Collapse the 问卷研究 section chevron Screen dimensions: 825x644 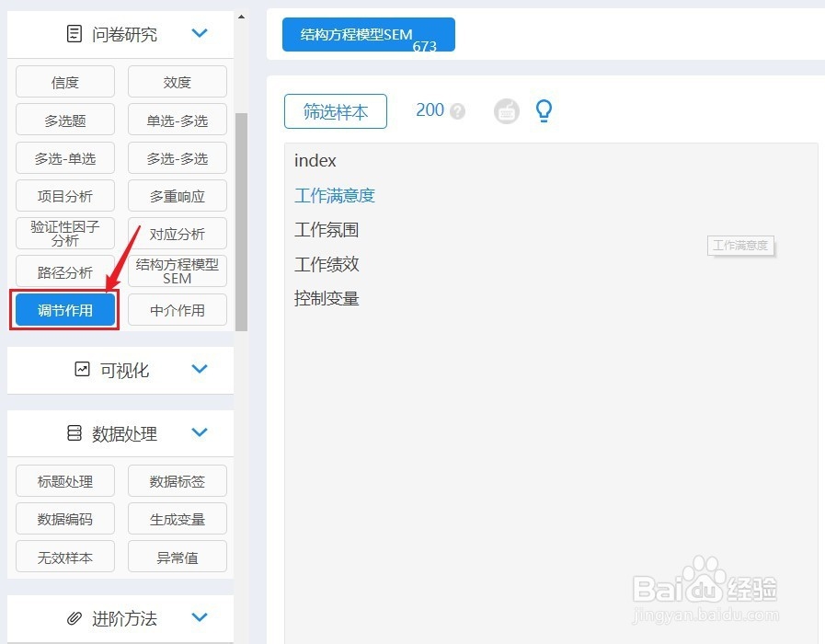[200, 33]
